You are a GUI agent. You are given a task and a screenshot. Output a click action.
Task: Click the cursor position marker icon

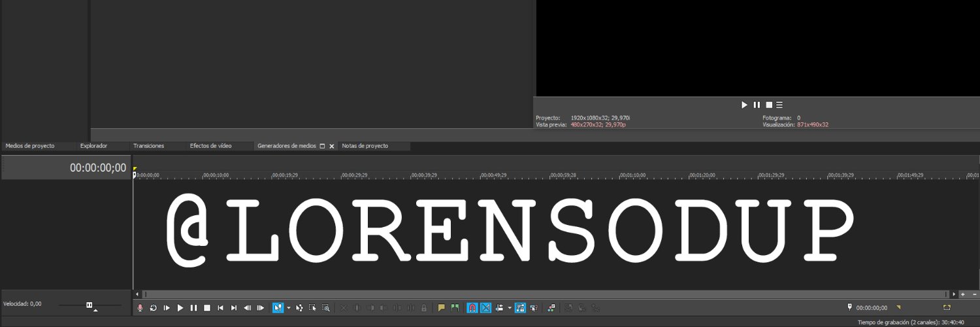pos(849,307)
